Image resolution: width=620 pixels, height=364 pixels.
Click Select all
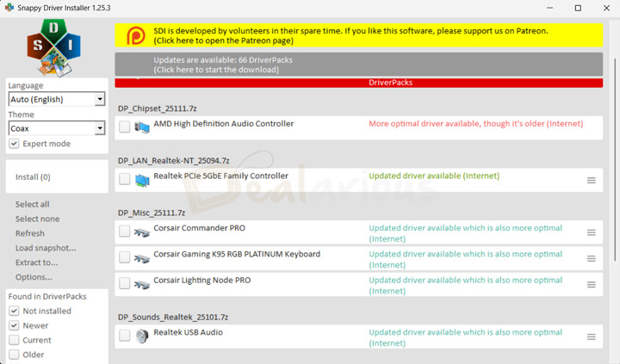[x=33, y=204]
